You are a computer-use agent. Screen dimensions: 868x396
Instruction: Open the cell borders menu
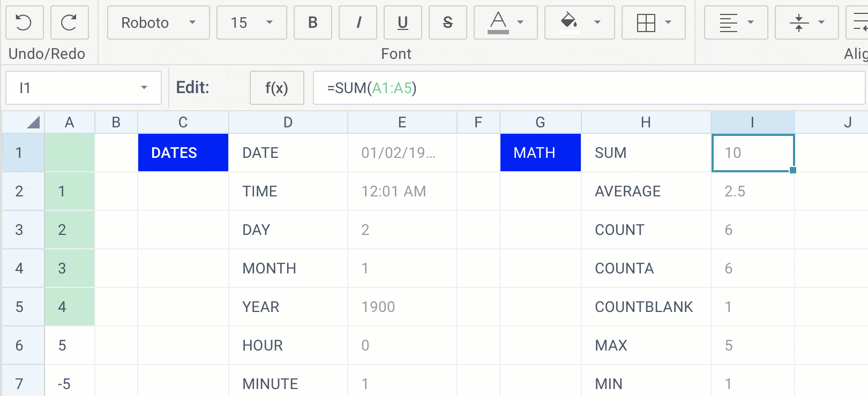(653, 22)
